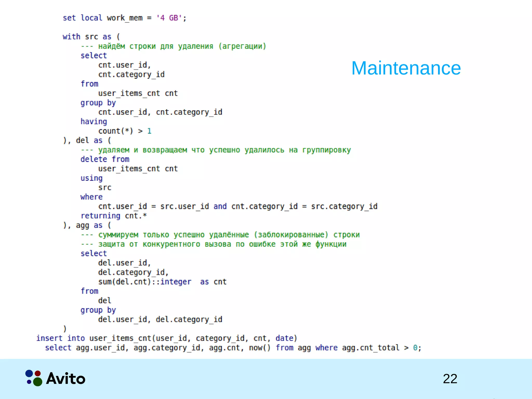
Task: Click 'cnt.category_id' in first select
Action: pyautogui.click(x=131, y=75)
